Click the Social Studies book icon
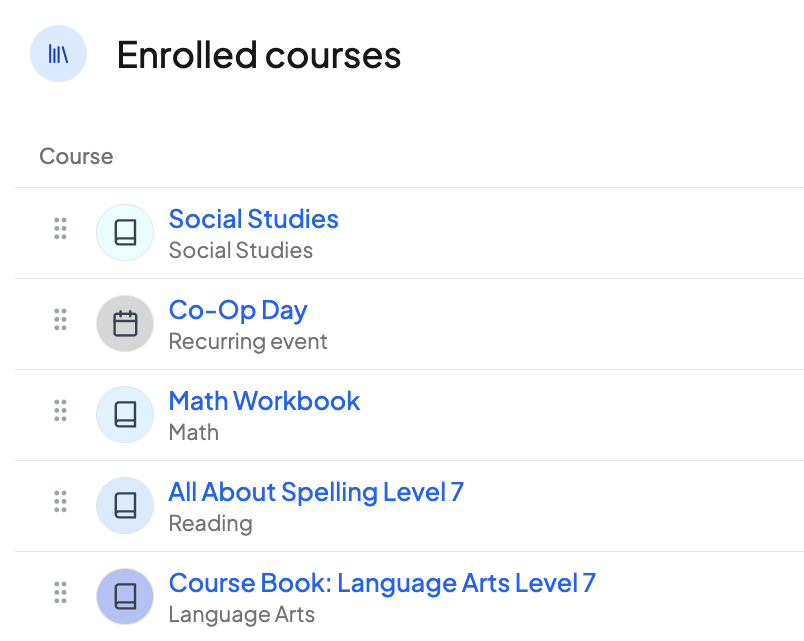 (x=125, y=233)
